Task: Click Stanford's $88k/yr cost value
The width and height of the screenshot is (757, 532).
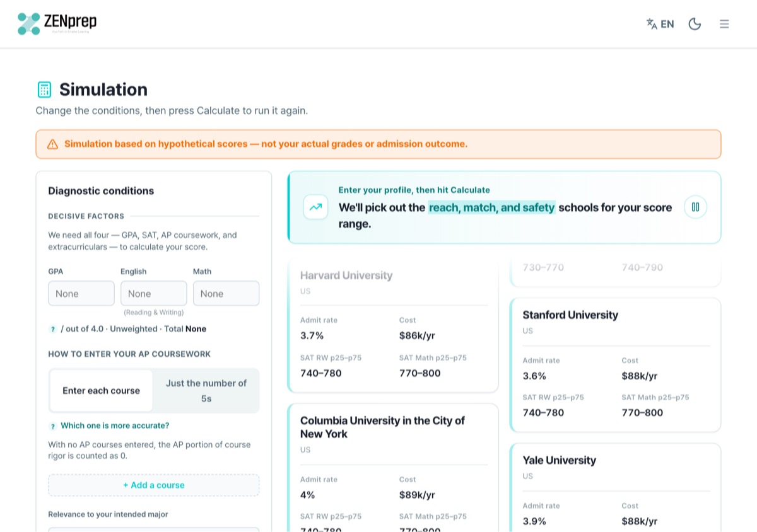Action: [x=639, y=376]
